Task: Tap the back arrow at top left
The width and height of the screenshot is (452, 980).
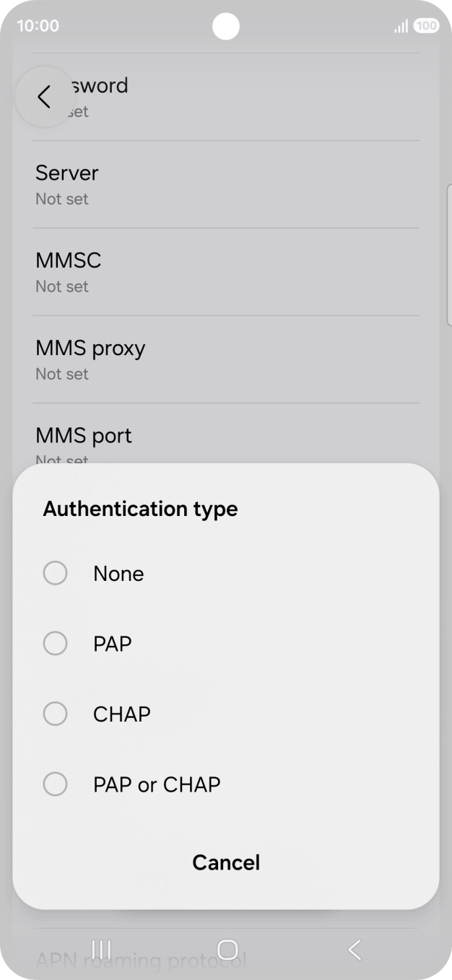Action: pyautogui.click(x=45, y=97)
